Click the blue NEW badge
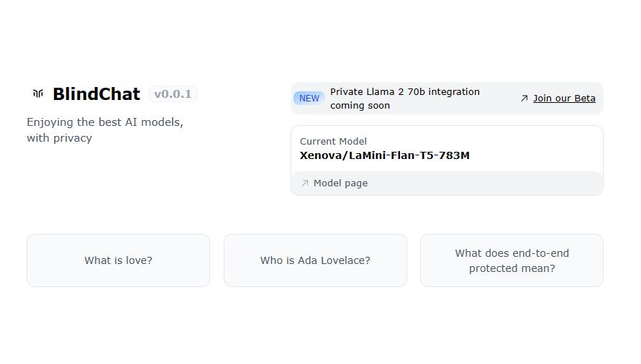This screenshot has height=364, width=641. (x=309, y=98)
